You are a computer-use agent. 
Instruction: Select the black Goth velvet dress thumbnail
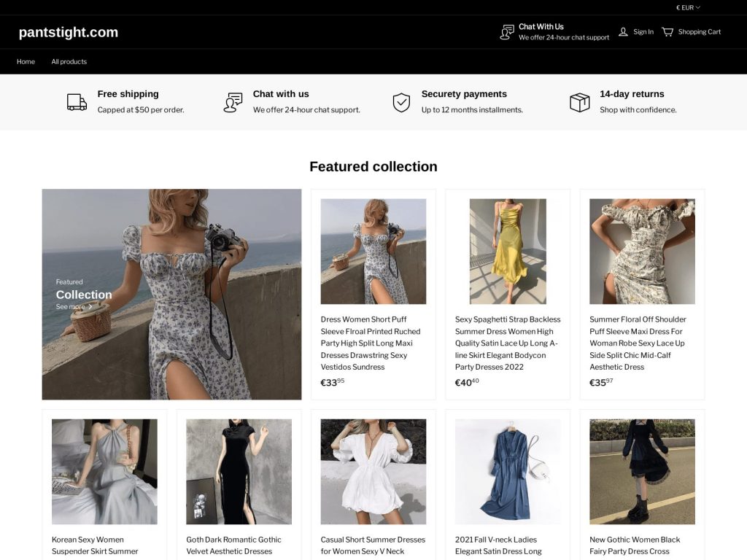239,471
